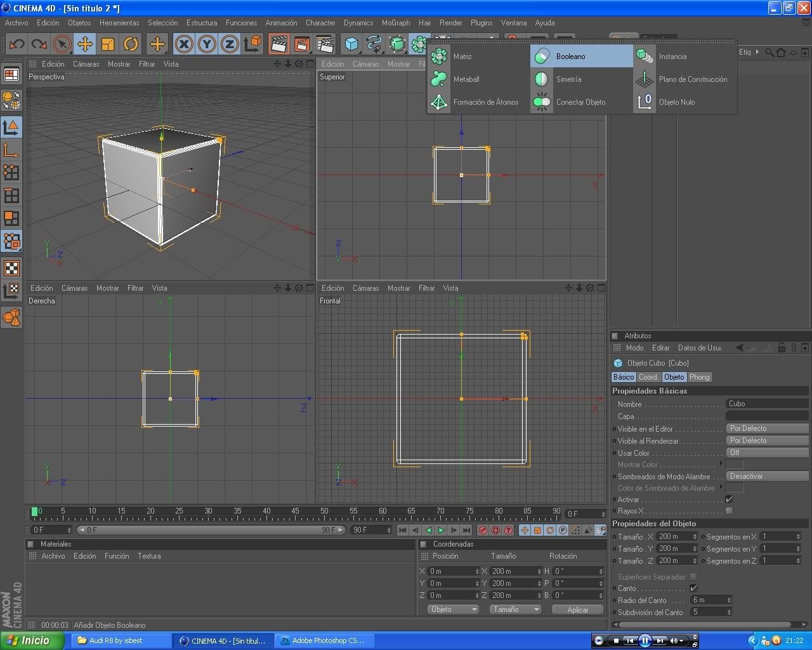
Task: Go to end of animation button
Action: coord(466,530)
